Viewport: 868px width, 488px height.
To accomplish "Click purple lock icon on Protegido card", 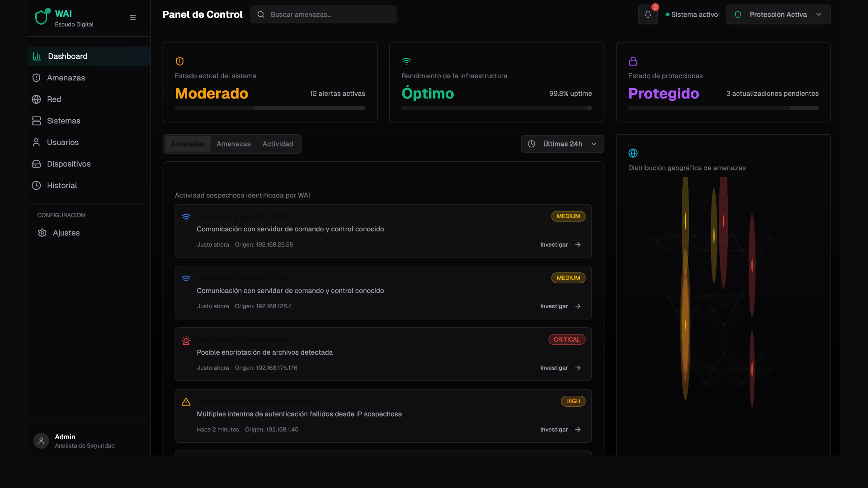I will click(x=633, y=61).
